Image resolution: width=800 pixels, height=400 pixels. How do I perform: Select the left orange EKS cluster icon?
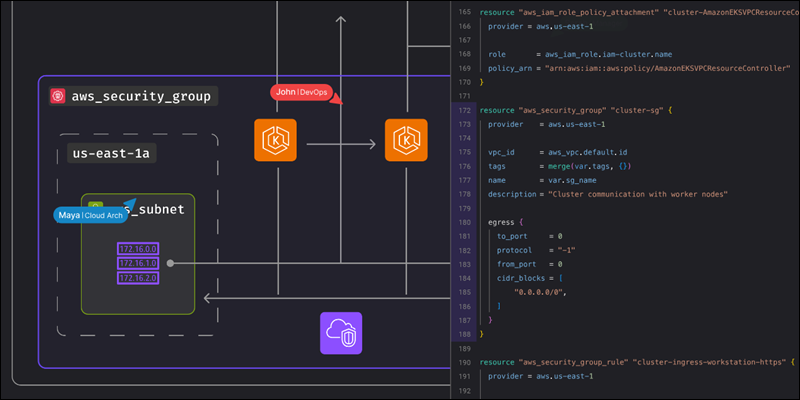coord(276,140)
